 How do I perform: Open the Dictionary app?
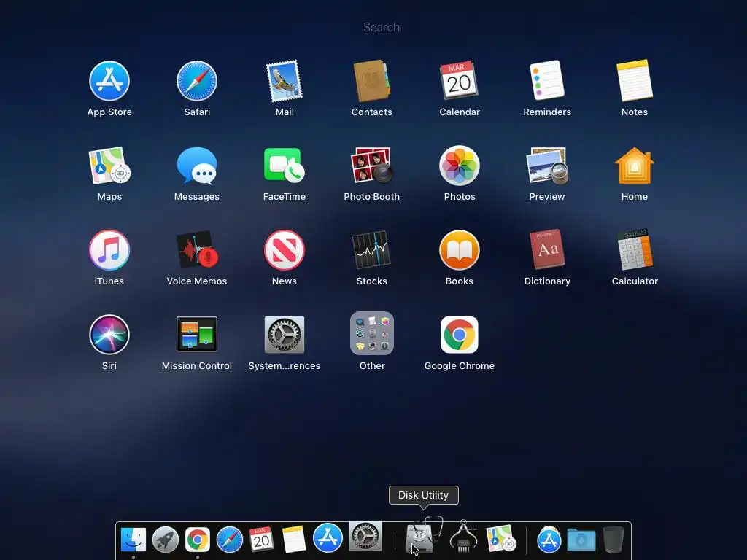pyautogui.click(x=547, y=250)
